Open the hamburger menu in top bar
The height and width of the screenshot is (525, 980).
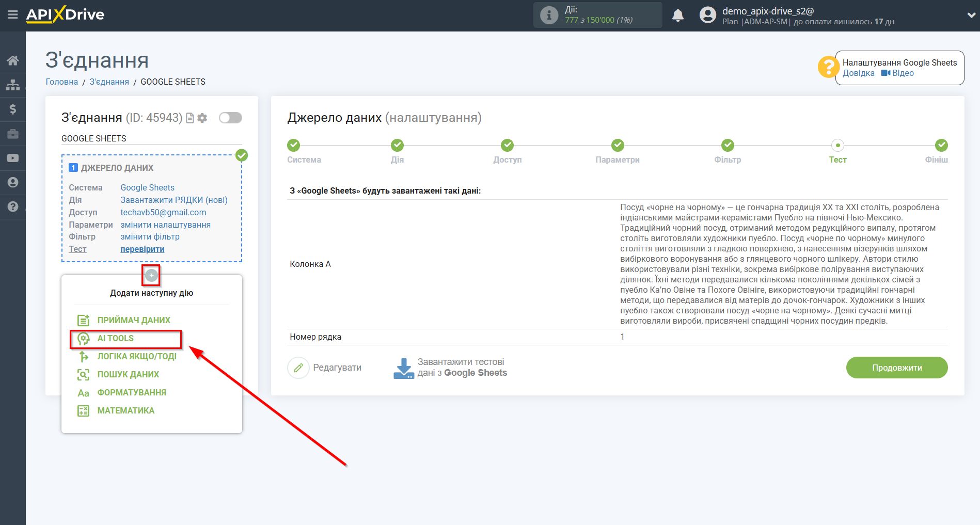point(13,14)
